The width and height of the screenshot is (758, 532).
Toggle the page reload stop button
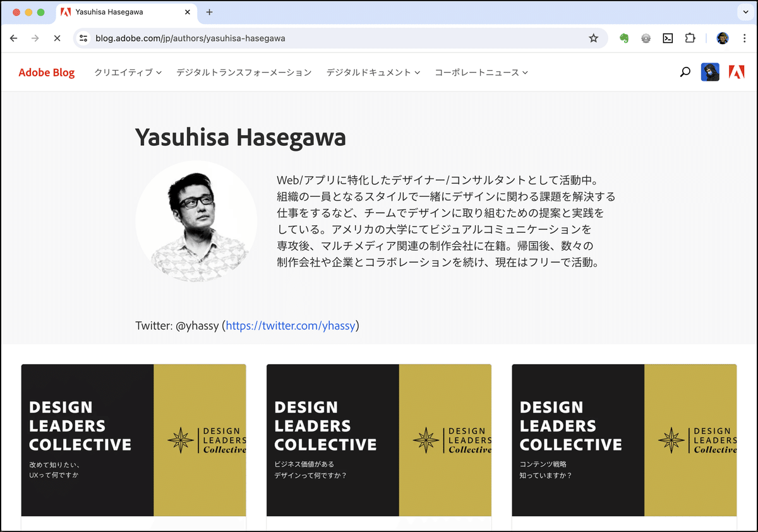pos(57,38)
